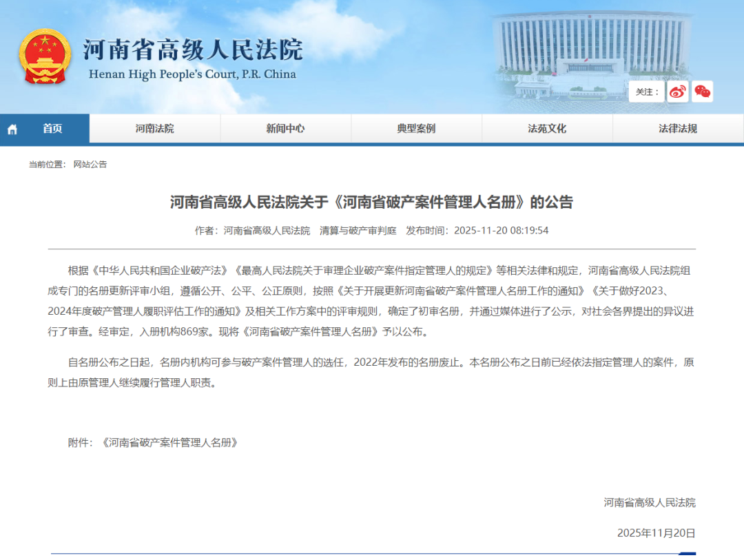Screen dimensions: 744x560
Task: Open the 法律法规 menu item
Action: pyautogui.click(x=678, y=128)
